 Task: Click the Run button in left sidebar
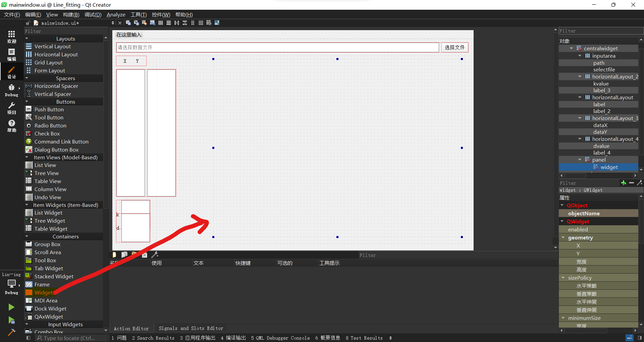pyautogui.click(x=11, y=307)
